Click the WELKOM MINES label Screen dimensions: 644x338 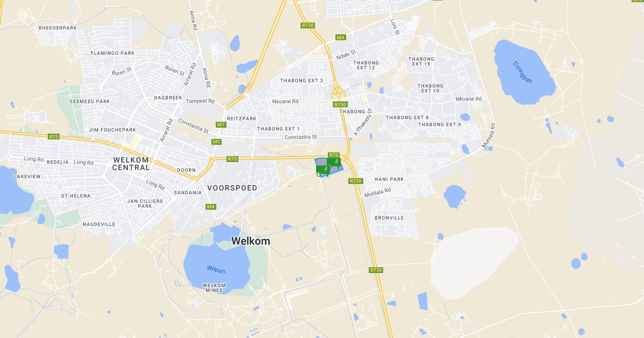click(214, 288)
